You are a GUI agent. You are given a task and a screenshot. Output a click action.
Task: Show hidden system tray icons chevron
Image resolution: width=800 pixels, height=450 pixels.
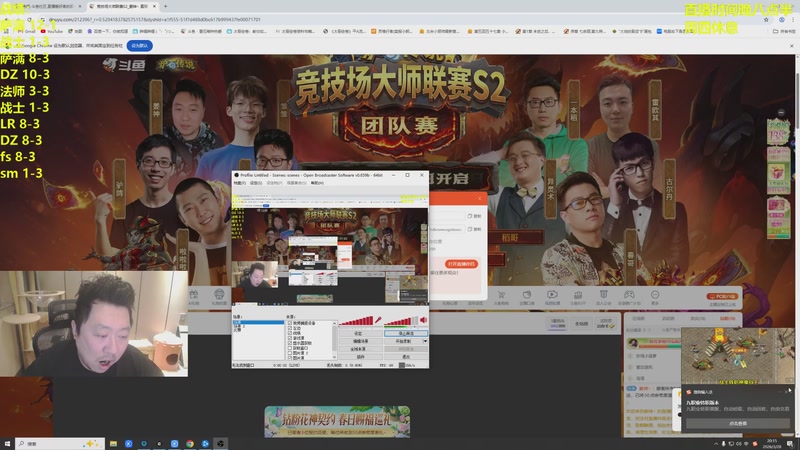coord(716,444)
